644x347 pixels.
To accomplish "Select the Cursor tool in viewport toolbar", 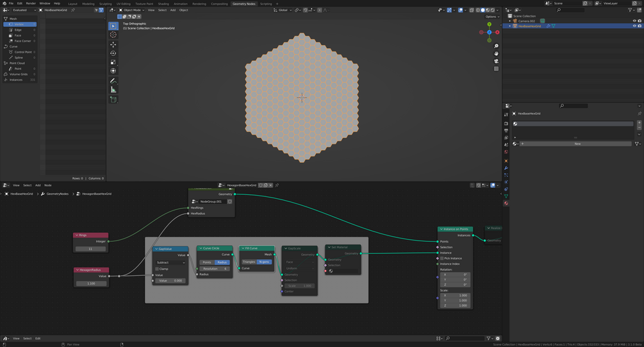I will pyautogui.click(x=113, y=35).
